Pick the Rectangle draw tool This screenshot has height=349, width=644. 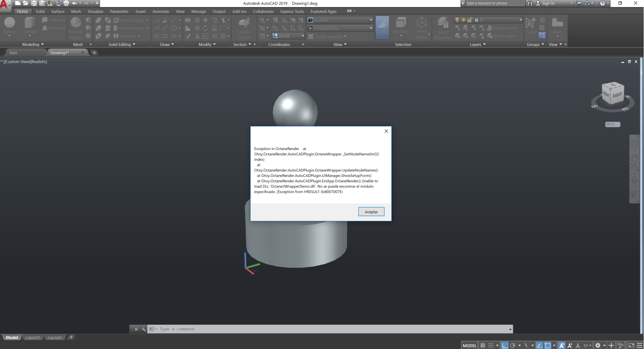(165, 36)
